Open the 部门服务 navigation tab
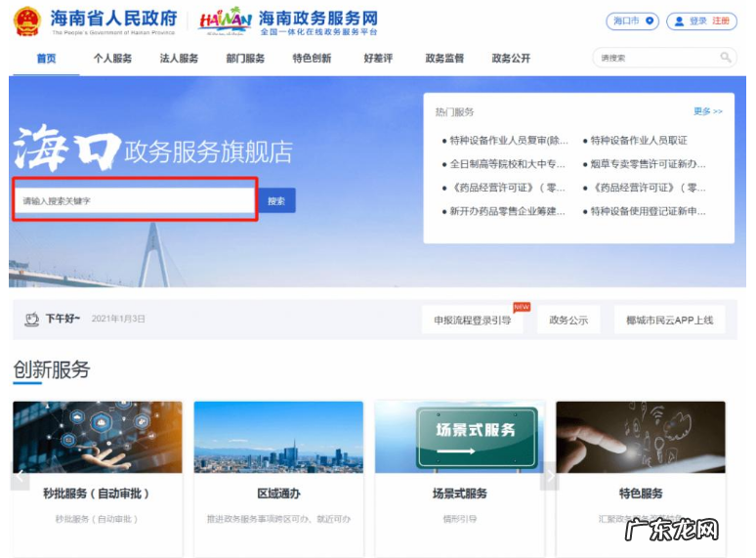 pyautogui.click(x=245, y=59)
